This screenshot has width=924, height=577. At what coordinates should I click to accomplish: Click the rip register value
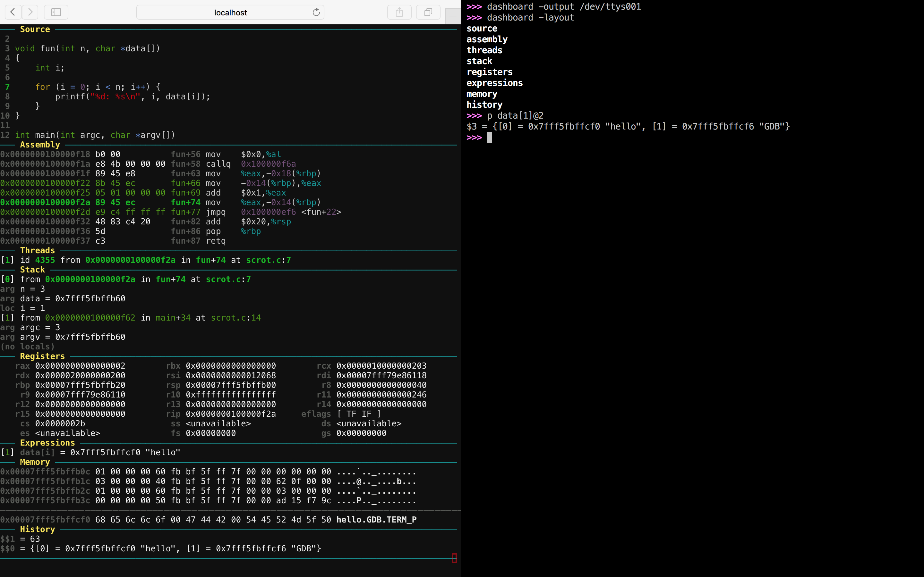pos(231,414)
